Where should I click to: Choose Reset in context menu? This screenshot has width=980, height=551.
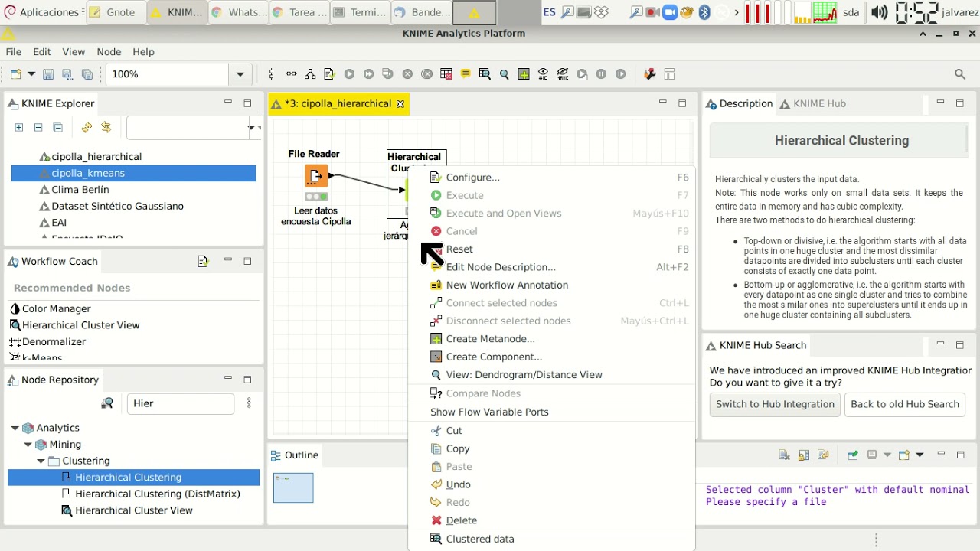point(551,249)
